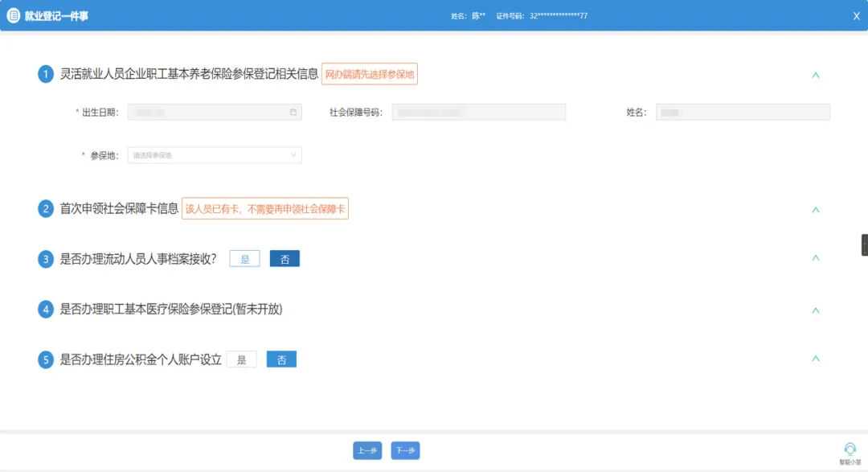Select 是 for 流动人员人事档案接收
Image resolution: width=868 pixels, height=472 pixels.
click(244, 259)
